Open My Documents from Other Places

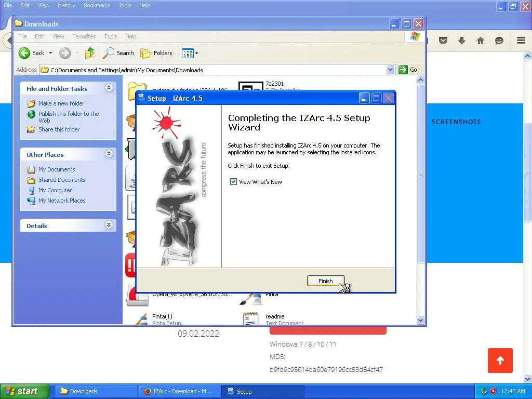pos(57,169)
